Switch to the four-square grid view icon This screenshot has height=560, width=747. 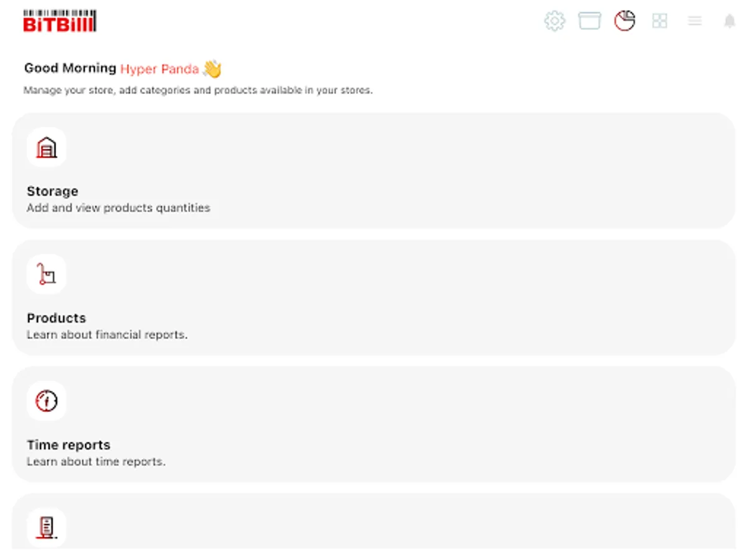pyautogui.click(x=659, y=21)
